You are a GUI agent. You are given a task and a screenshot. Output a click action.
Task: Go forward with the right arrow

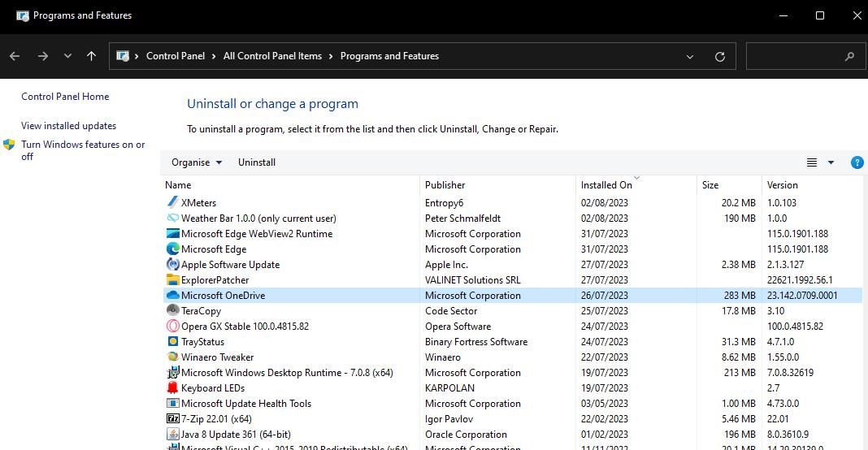42,56
